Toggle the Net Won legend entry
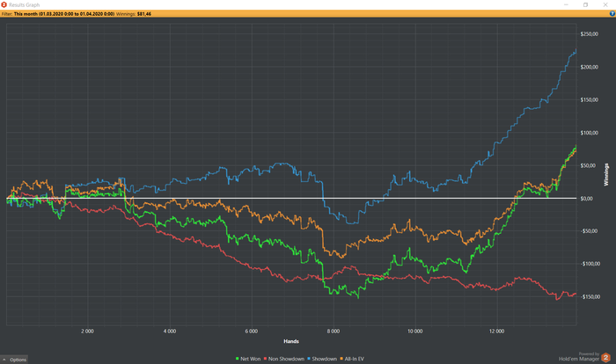This screenshot has width=616, height=364. point(248,359)
